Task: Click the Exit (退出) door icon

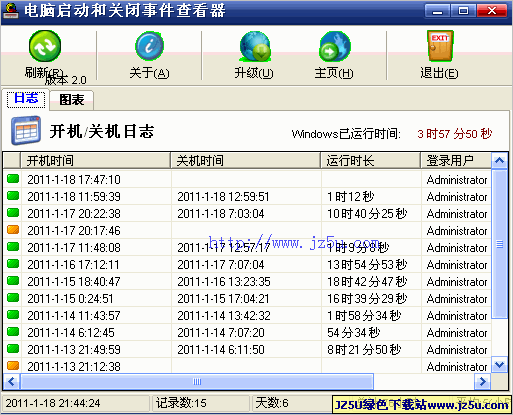Action: click(440, 46)
